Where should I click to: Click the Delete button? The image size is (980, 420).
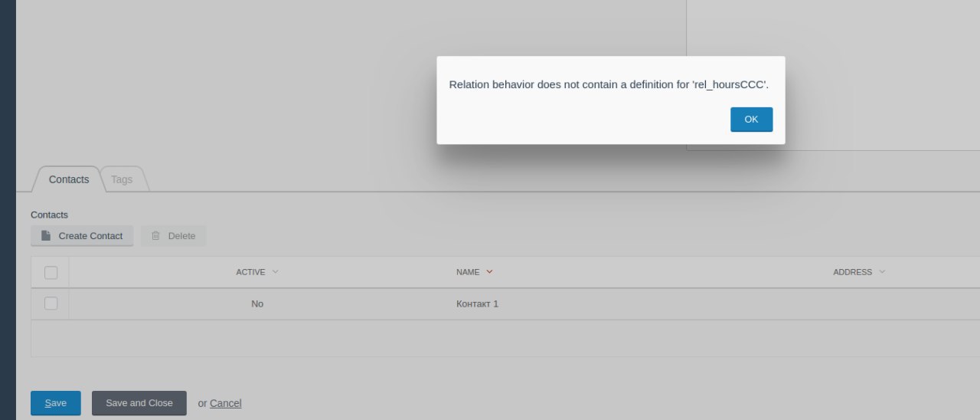(x=173, y=236)
